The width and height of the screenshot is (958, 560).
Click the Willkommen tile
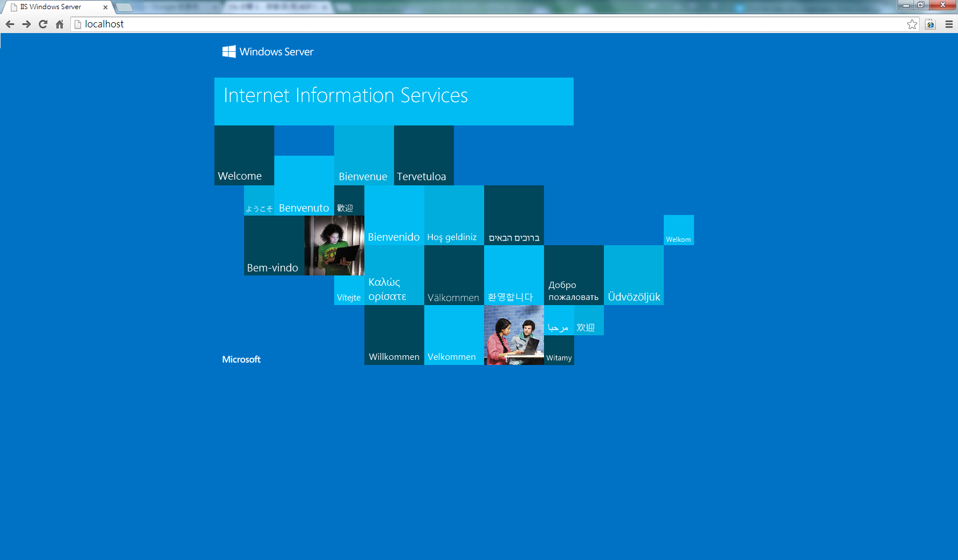tap(394, 335)
